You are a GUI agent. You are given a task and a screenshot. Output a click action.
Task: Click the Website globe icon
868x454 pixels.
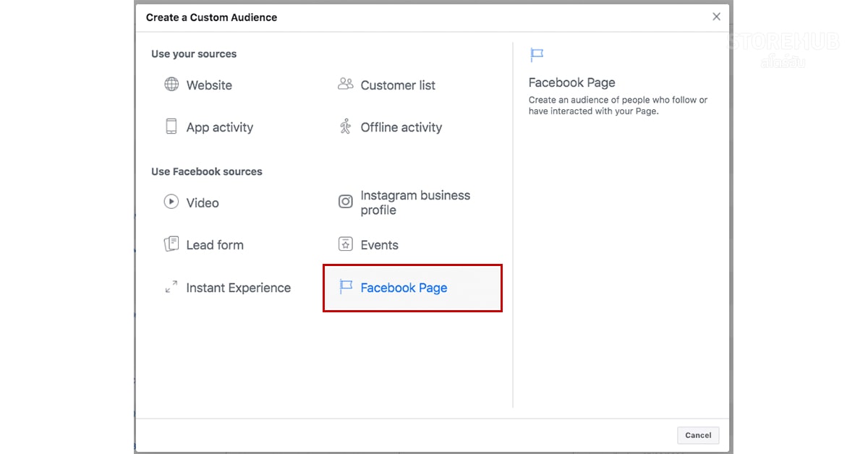click(x=171, y=85)
